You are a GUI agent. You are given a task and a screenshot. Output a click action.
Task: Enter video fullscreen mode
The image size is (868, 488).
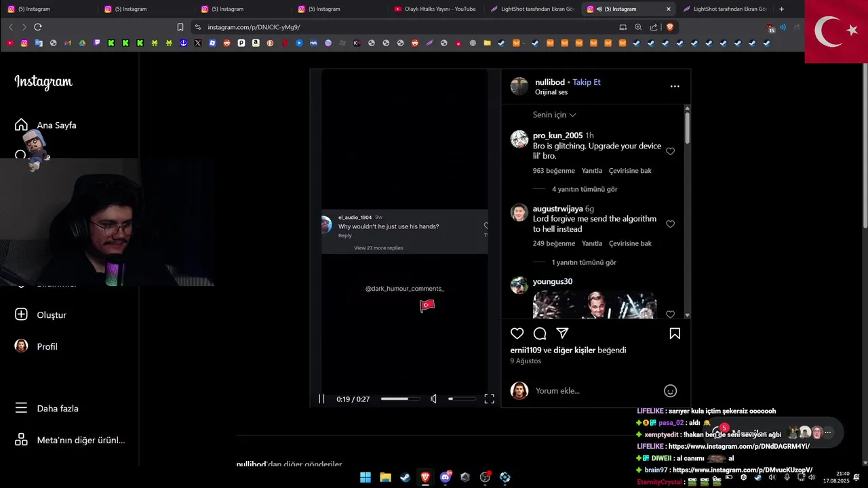tap(489, 399)
